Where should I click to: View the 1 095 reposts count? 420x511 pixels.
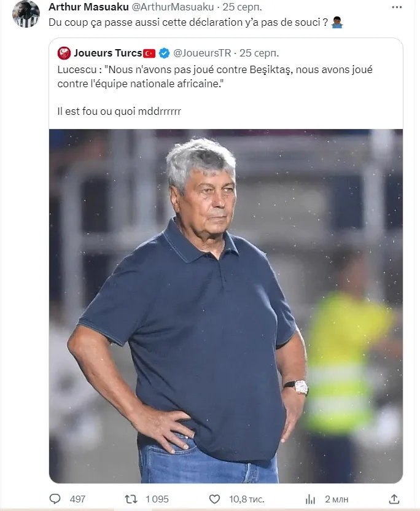(157, 499)
